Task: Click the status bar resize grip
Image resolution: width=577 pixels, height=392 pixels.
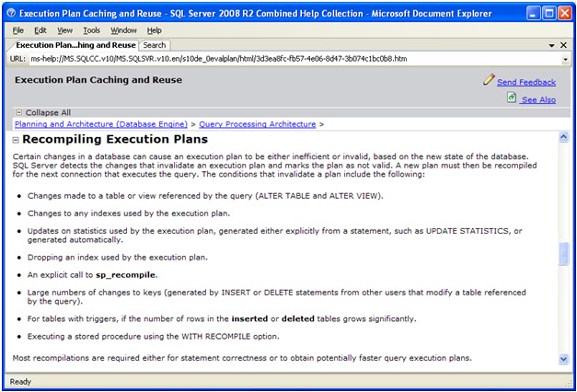Action: click(x=568, y=383)
